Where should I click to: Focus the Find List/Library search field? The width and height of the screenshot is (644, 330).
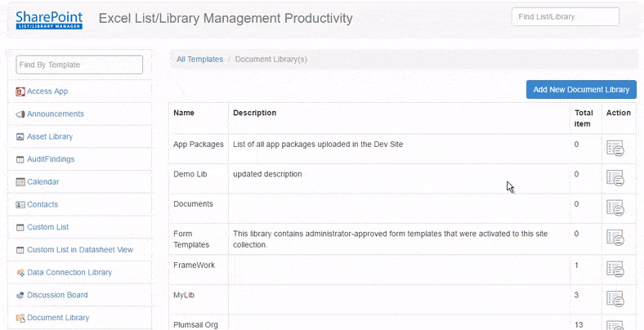[x=566, y=17]
